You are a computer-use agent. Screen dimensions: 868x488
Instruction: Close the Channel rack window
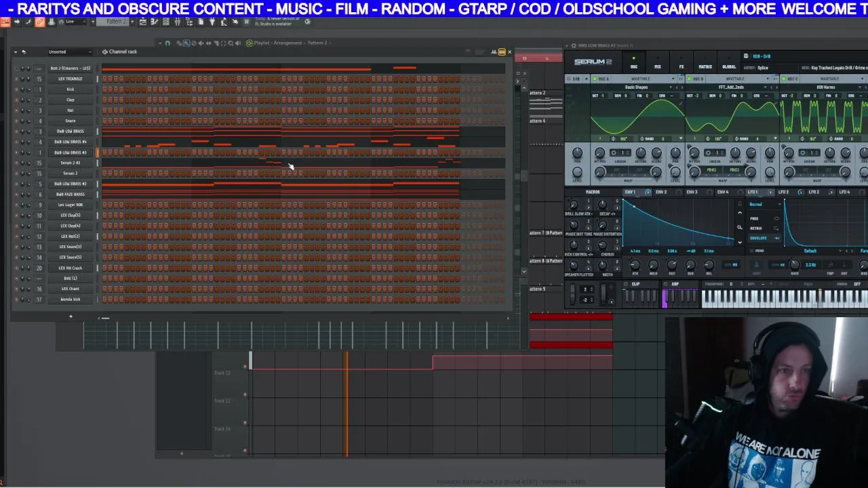[x=509, y=52]
